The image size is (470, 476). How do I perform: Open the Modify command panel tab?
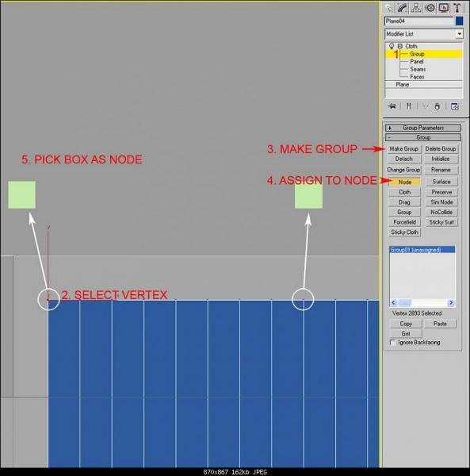pyautogui.click(x=402, y=8)
